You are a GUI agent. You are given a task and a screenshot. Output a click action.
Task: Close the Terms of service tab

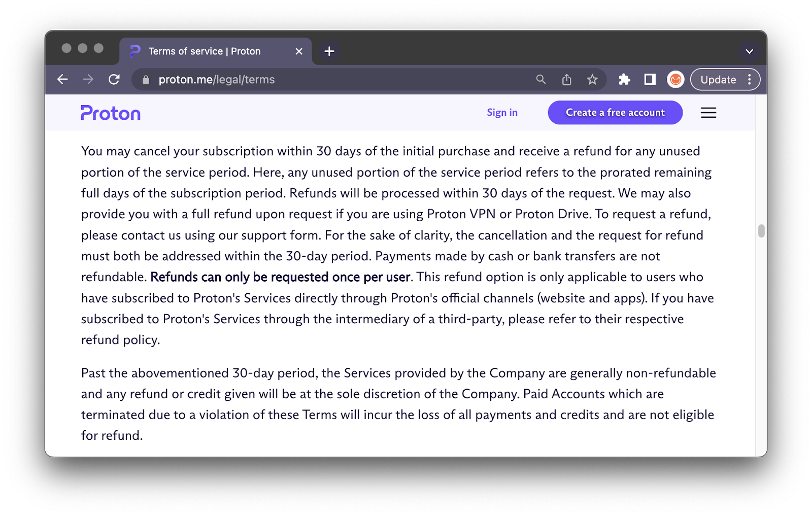299,51
